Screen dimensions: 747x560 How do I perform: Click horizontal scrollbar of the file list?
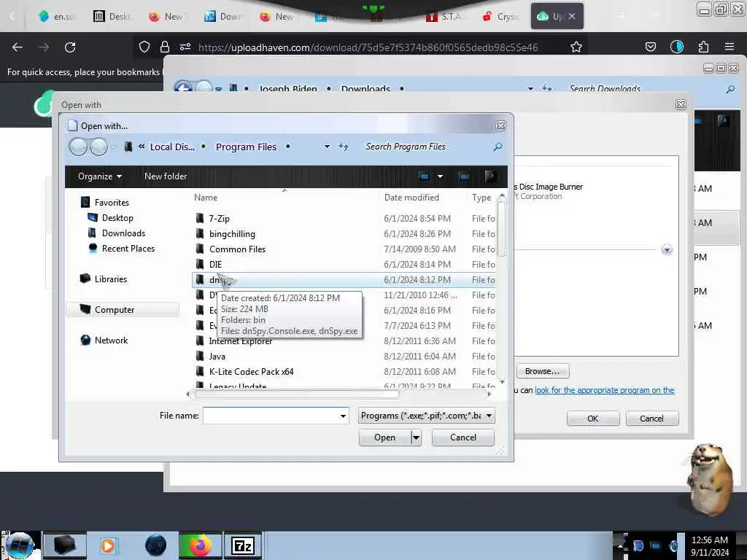[x=297, y=394]
